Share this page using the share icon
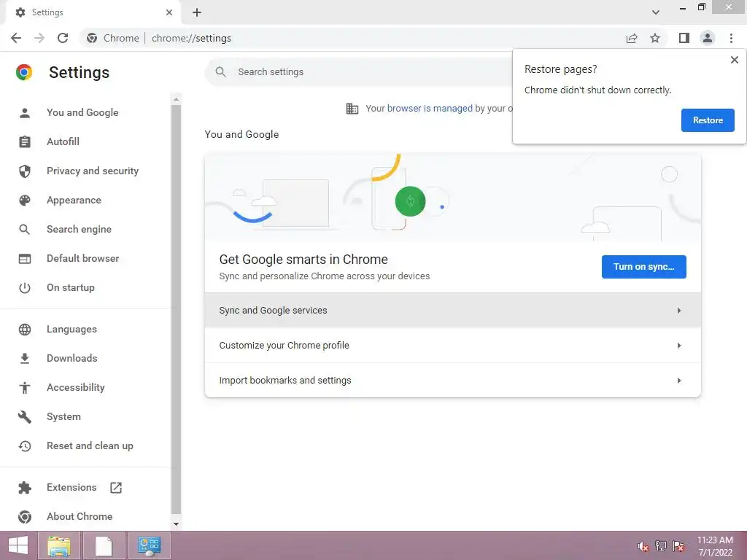Screen dimensions: 747x560 (x=632, y=38)
